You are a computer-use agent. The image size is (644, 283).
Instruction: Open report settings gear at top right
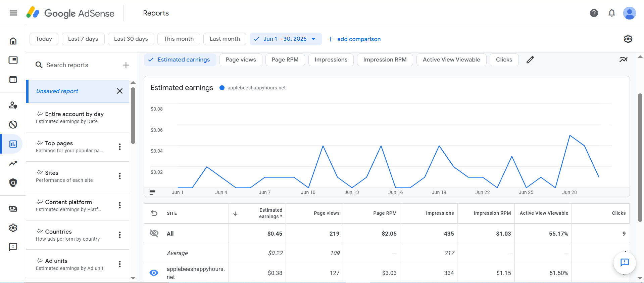pos(628,39)
